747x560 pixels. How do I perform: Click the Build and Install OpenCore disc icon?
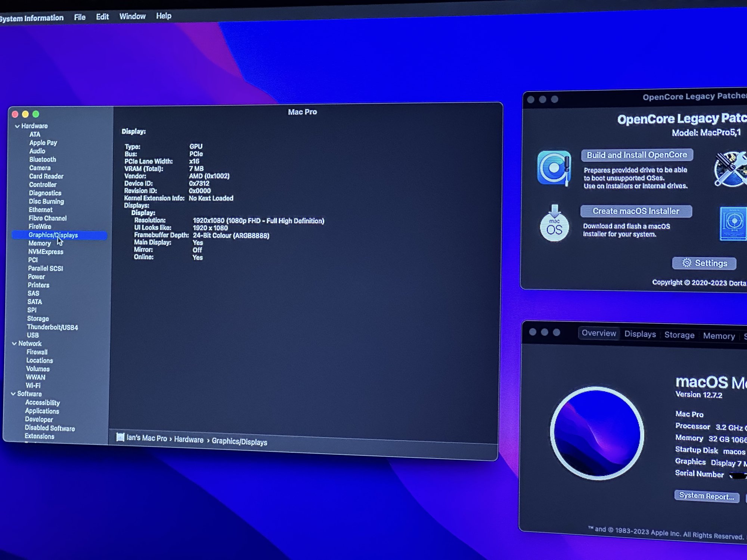(x=554, y=168)
